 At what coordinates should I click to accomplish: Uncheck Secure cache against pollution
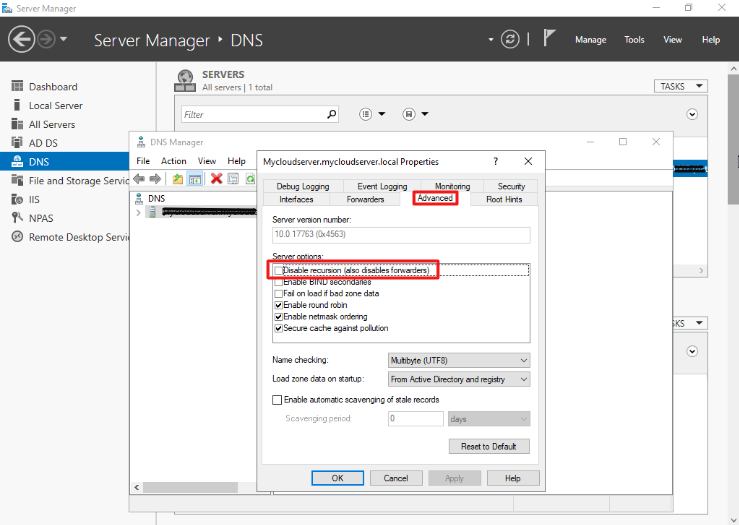[x=279, y=328]
